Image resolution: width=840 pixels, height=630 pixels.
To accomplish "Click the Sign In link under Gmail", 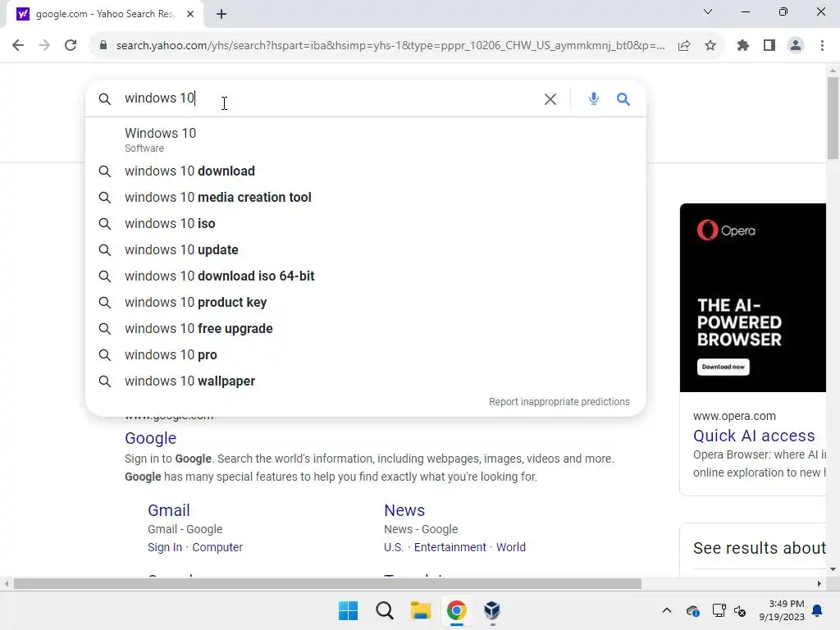I will [x=165, y=547].
